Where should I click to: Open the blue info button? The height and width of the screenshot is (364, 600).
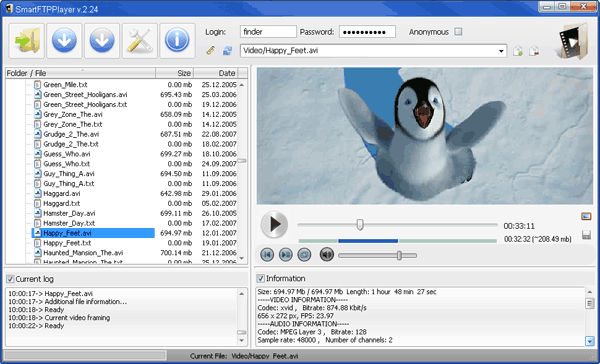coord(177,41)
